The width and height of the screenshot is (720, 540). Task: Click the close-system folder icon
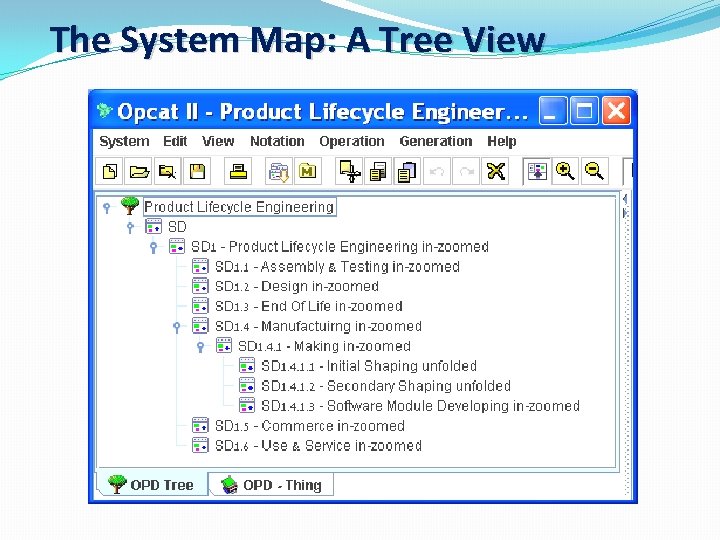[168, 171]
